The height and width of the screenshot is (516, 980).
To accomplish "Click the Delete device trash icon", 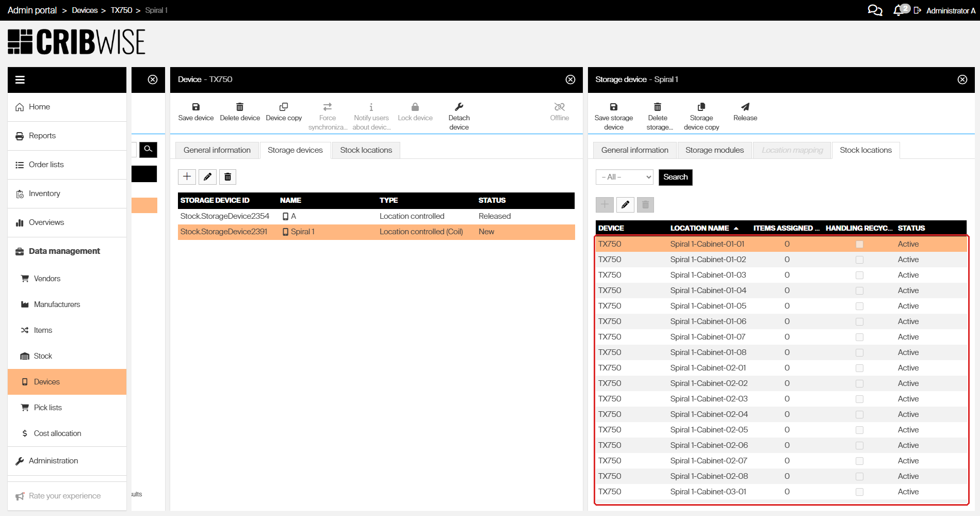I will pyautogui.click(x=240, y=107).
